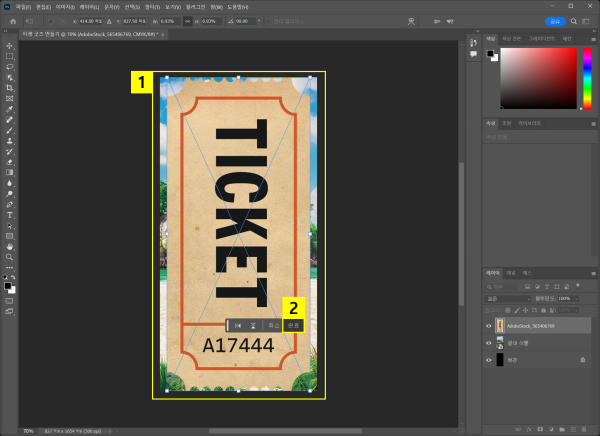The width and height of the screenshot is (600, 436).
Task: Select the Lasso tool
Action: [10, 67]
